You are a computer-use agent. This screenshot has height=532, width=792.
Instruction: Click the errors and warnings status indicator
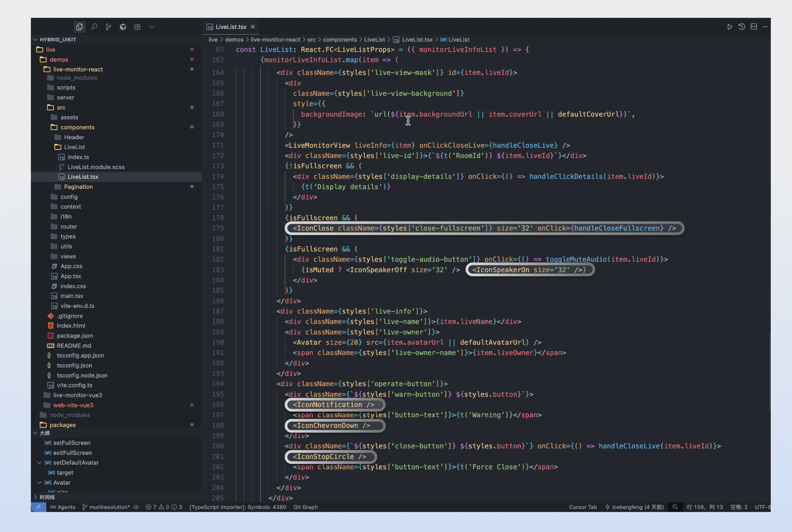tap(164, 507)
